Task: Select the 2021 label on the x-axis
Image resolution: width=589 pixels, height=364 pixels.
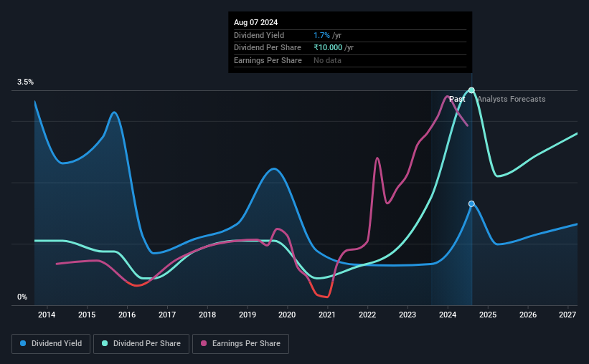Action: (327, 315)
